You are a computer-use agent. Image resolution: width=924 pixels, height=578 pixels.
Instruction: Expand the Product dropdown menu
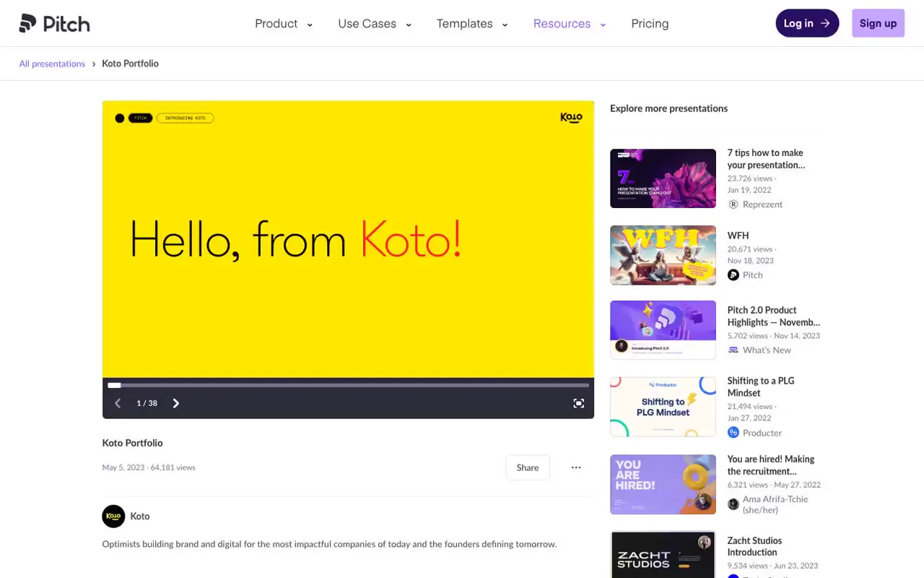[284, 24]
